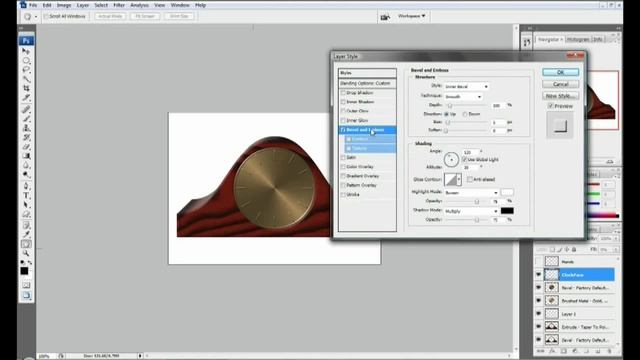Screen dimensions: 640x360
Task: Select the Eraser tool
Action: click(x=26, y=147)
